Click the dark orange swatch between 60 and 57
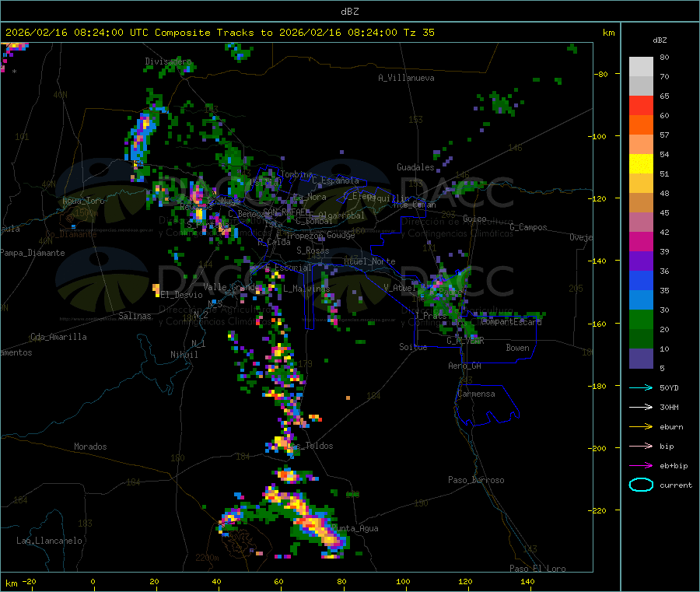 pyautogui.click(x=641, y=125)
